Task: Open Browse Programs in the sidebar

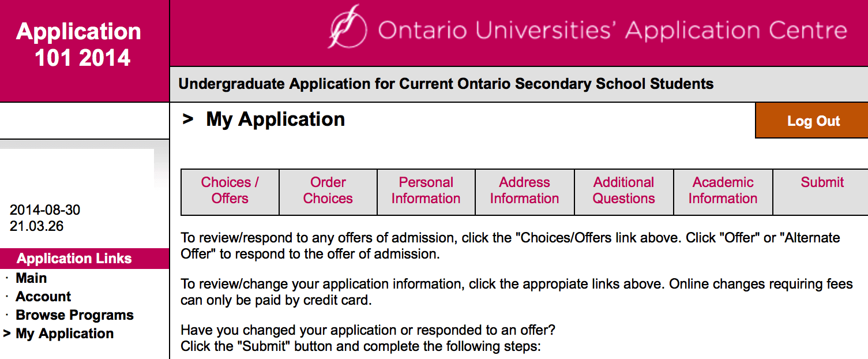Action: coord(74,315)
